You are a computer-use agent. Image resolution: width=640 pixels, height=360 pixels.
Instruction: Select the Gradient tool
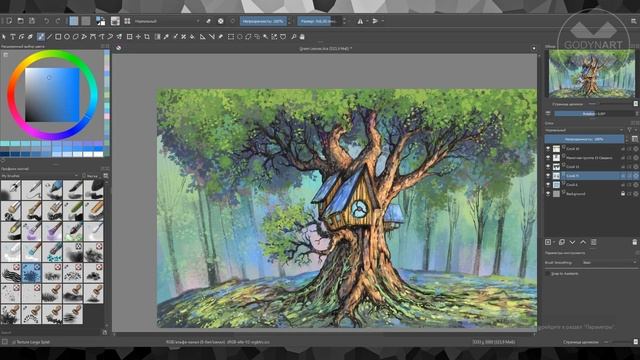point(158,37)
